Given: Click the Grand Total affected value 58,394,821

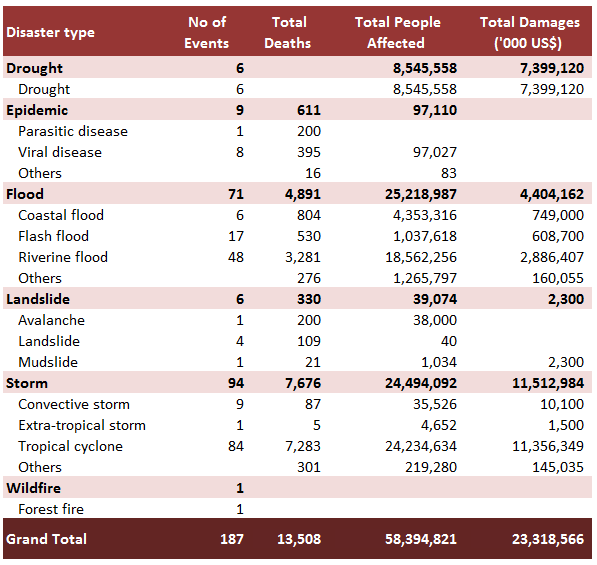Looking at the screenshot, I should [421, 539].
